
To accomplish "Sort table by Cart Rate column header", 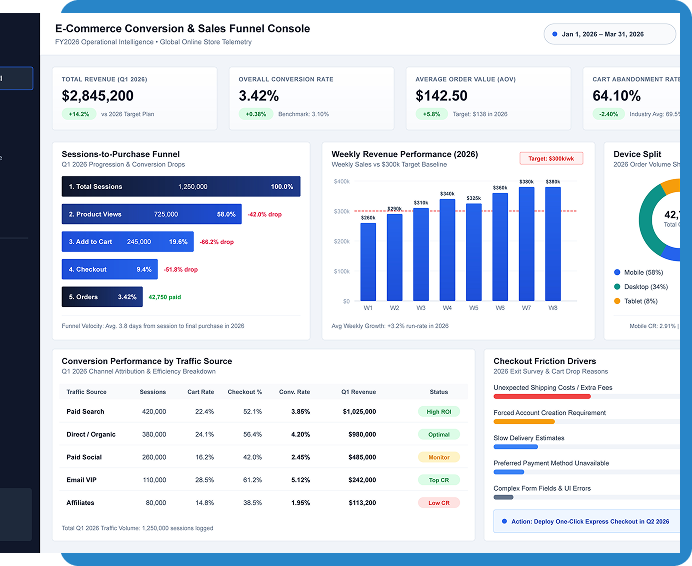I will tap(201, 392).
